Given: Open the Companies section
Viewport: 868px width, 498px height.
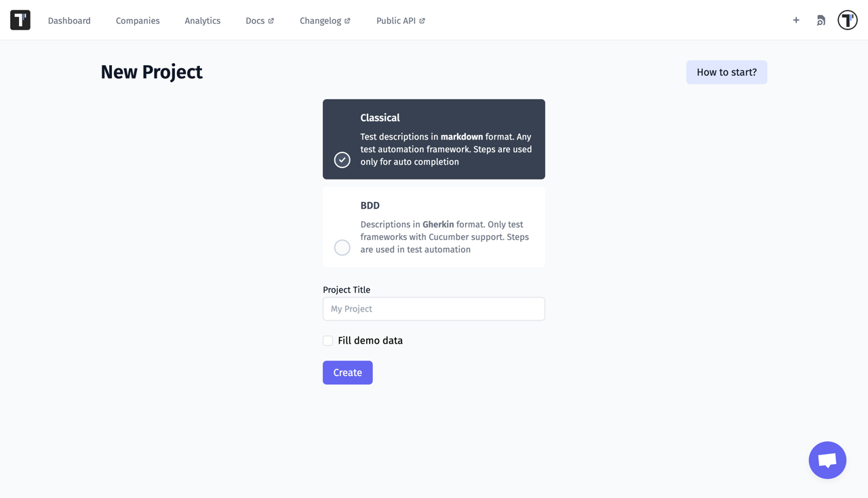Looking at the screenshot, I should point(138,20).
